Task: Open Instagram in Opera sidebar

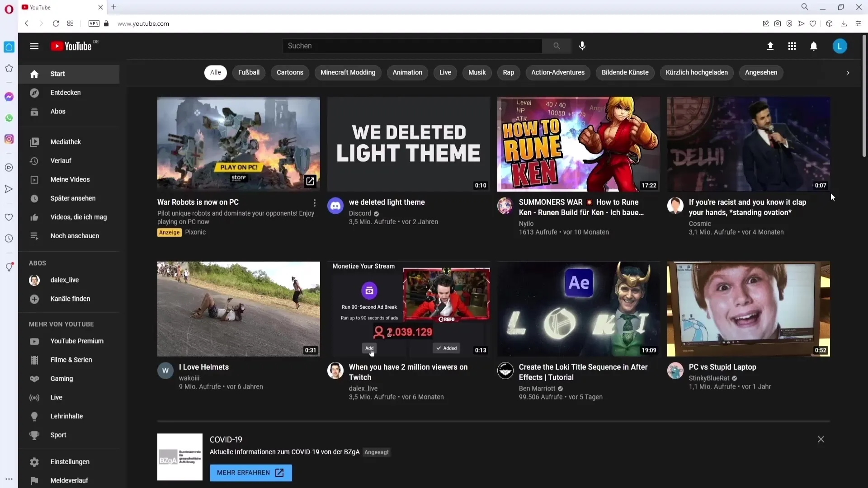Action: click(x=9, y=139)
